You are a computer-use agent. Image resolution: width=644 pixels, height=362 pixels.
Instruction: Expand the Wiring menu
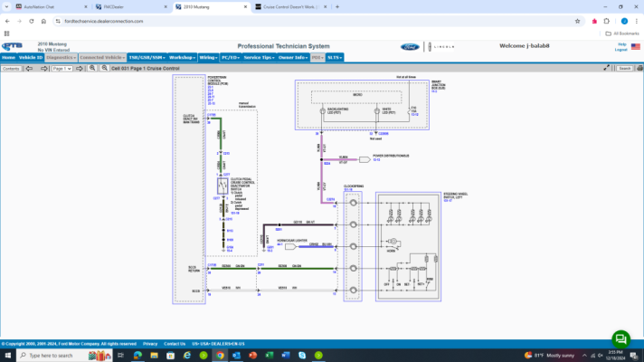209,58
